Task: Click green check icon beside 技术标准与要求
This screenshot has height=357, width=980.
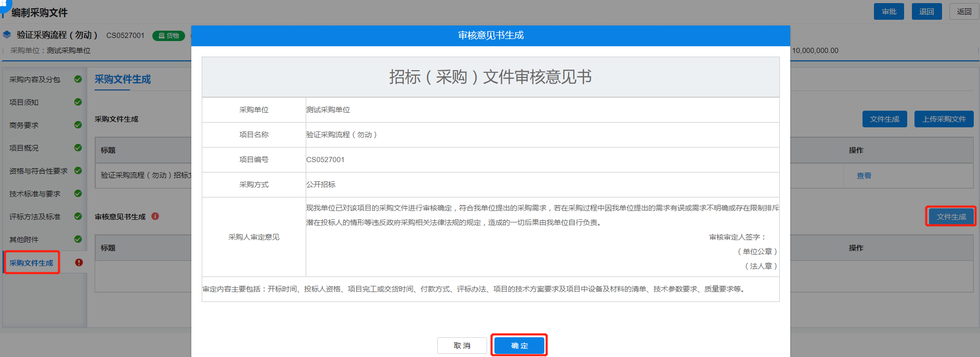Action: click(78, 194)
